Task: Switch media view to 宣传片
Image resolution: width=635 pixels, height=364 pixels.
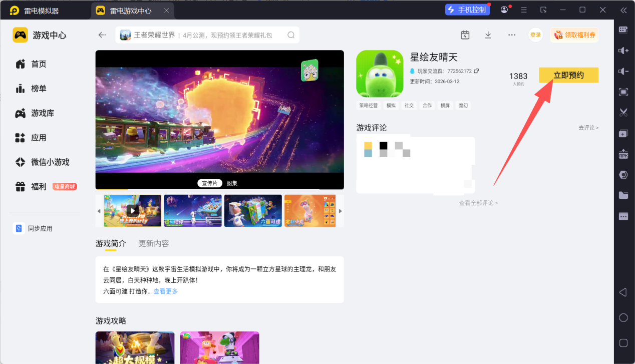Action: pyautogui.click(x=210, y=183)
